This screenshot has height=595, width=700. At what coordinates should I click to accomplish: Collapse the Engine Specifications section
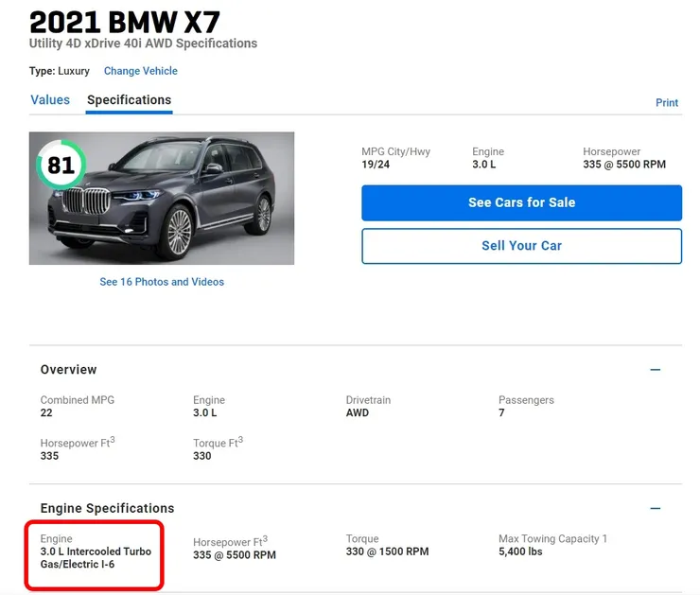point(656,508)
